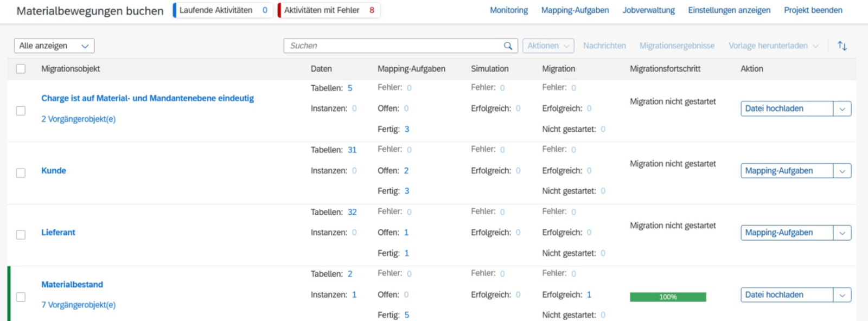
Task: Show 7 Vorgängerobjekt(e) of Materialbestand
Action: click(x=79, y=305)
